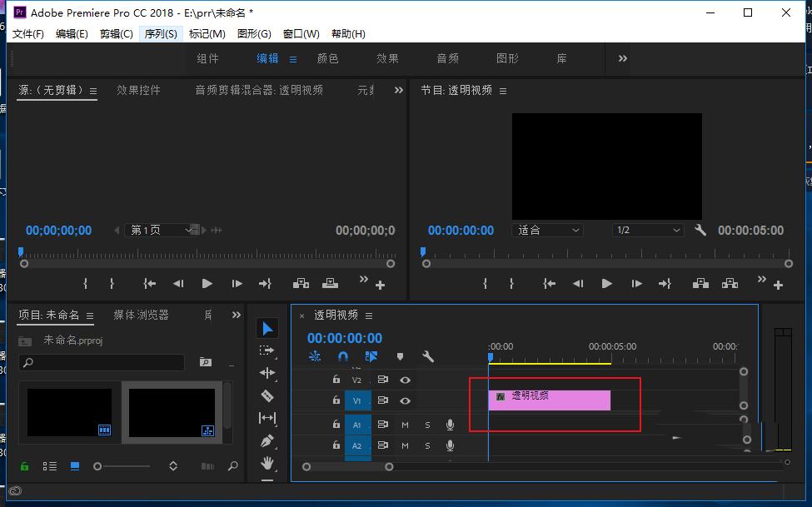The image size is (812, 507).
Task: Open the 序列(S) menu
Action: point(161,33)
